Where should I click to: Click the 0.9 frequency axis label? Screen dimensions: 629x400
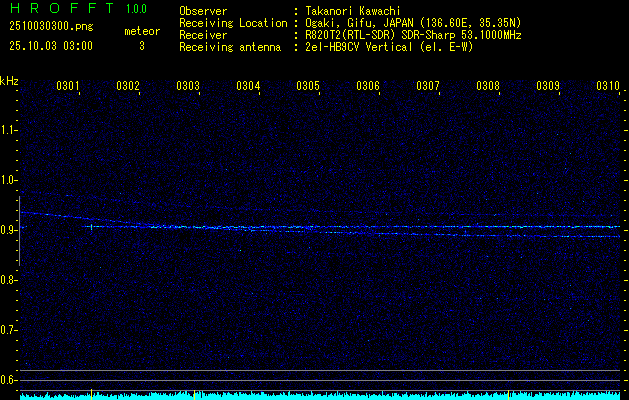(x=9, y=230)
